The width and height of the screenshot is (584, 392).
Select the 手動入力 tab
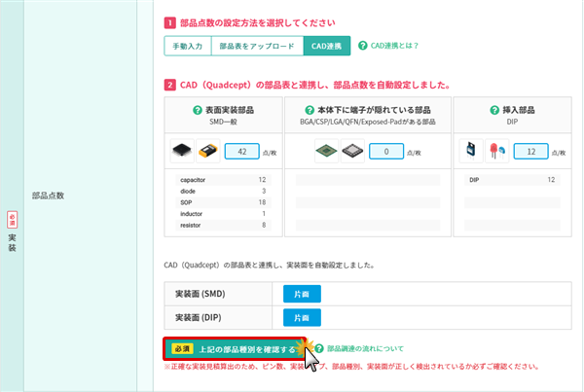[x=187, y=46]
